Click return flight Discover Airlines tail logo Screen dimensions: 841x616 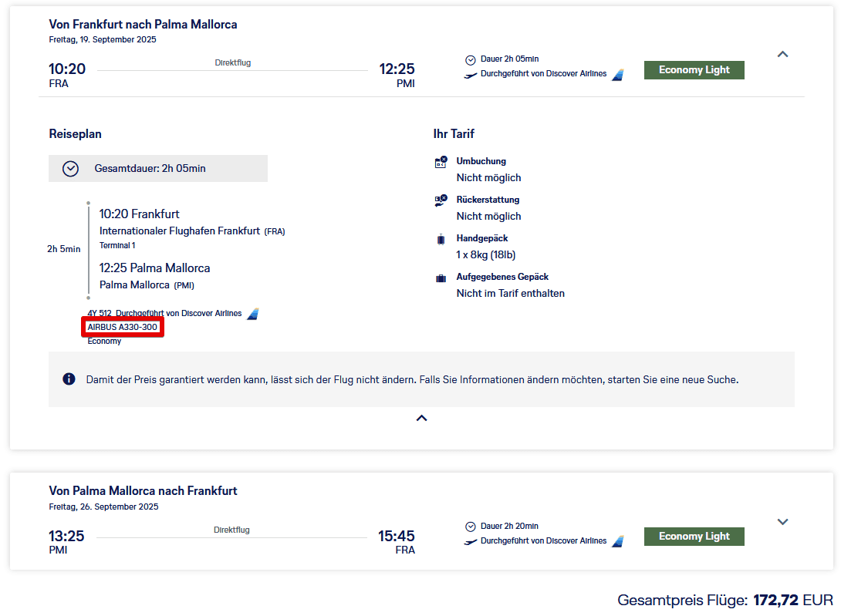point(617,541)
